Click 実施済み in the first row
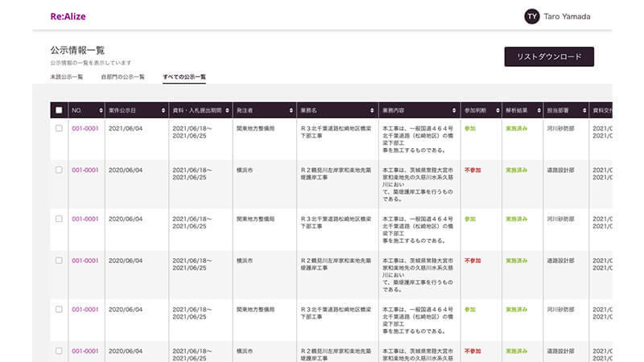Image resolution: width=644 pixels, height=362 pixels. (517, 129)
